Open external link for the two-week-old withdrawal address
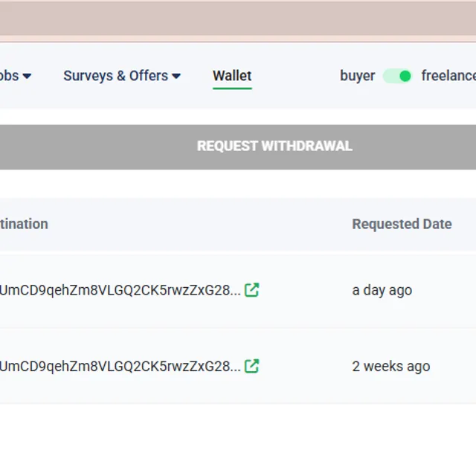Viewport: 476px width, 476px height. pos(252,366)
